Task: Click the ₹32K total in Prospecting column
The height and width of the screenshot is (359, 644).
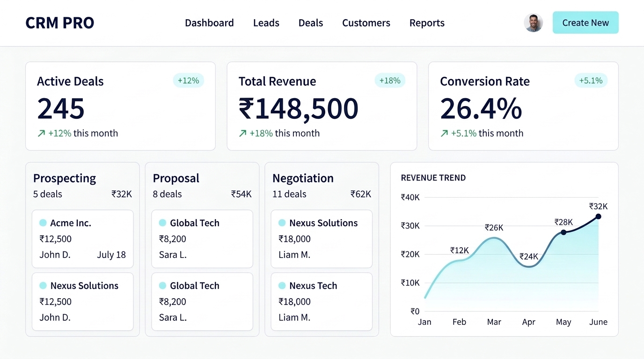Action: [x=122, y=194]
